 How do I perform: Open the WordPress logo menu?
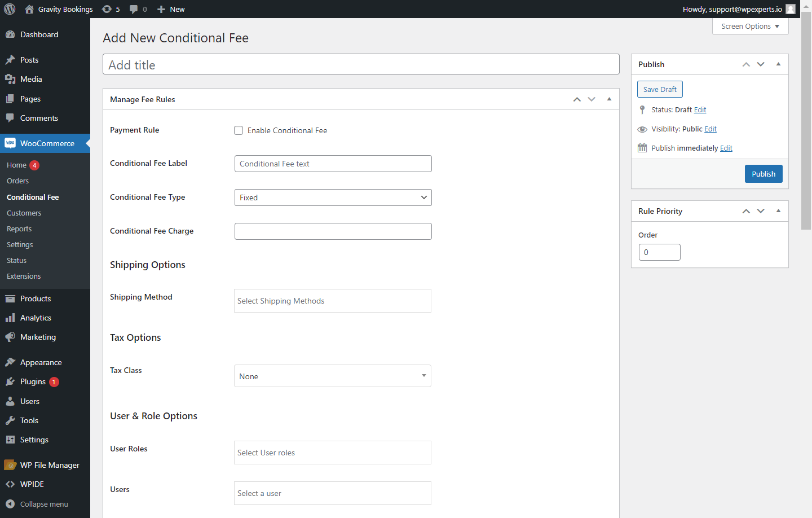tap(10, 9)
